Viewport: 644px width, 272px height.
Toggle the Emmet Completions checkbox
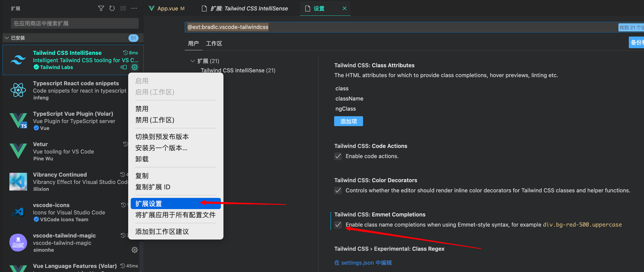tap(338, 225)
